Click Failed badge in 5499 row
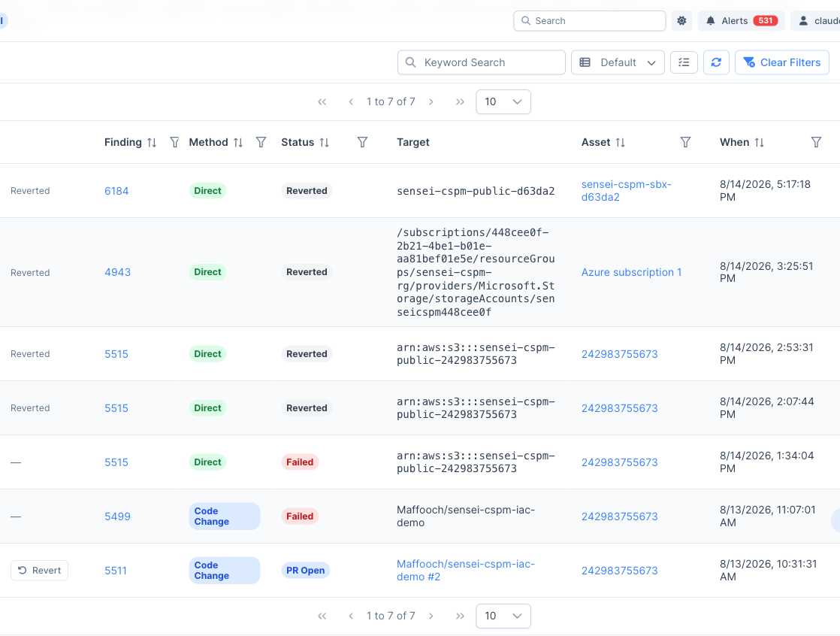840x636 pixels. point(300,516)
